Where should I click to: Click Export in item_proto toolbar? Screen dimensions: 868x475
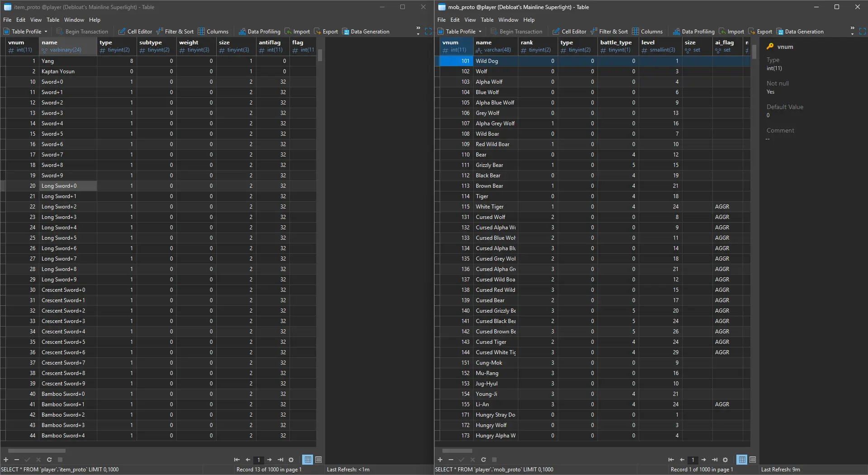tap(326, 32)
